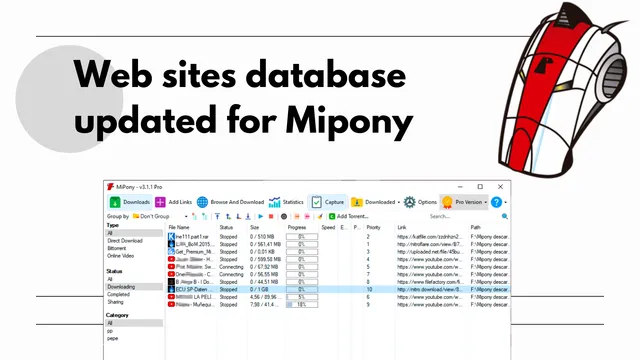
Task: Click the dark round circle toolbar icon
Action: 284,216
